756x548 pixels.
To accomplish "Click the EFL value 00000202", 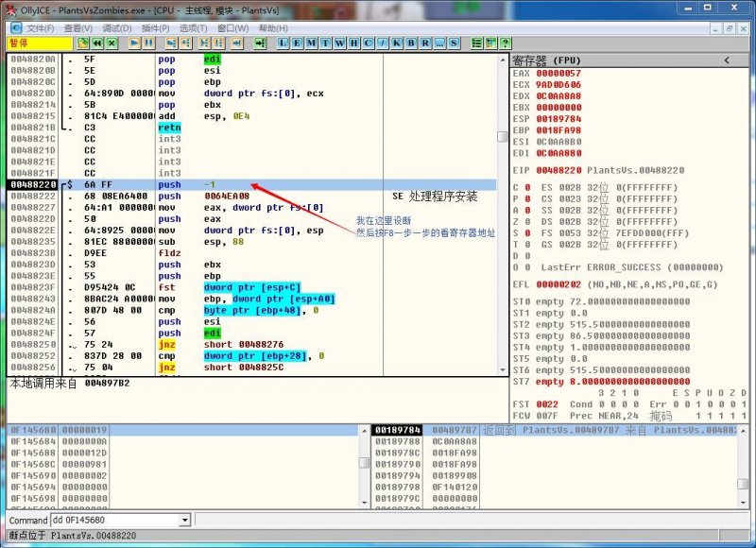I will 558,284.
